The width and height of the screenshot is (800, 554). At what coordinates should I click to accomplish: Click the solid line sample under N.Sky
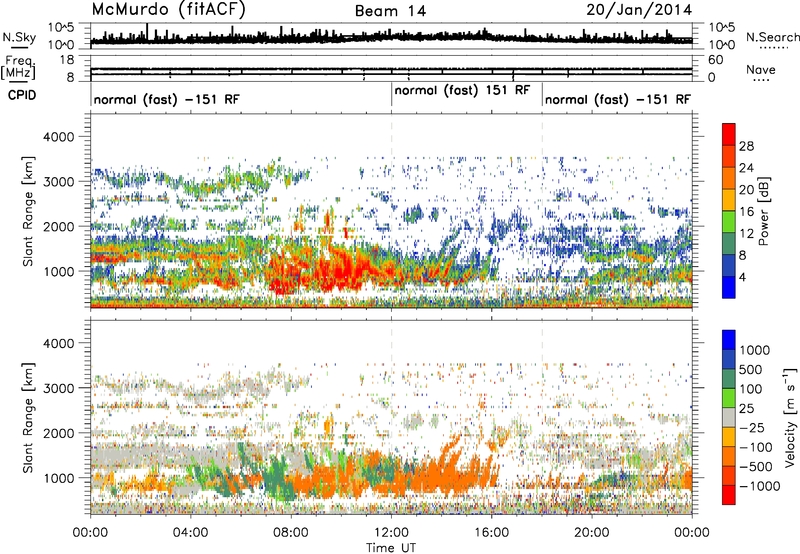coord(19,48)
